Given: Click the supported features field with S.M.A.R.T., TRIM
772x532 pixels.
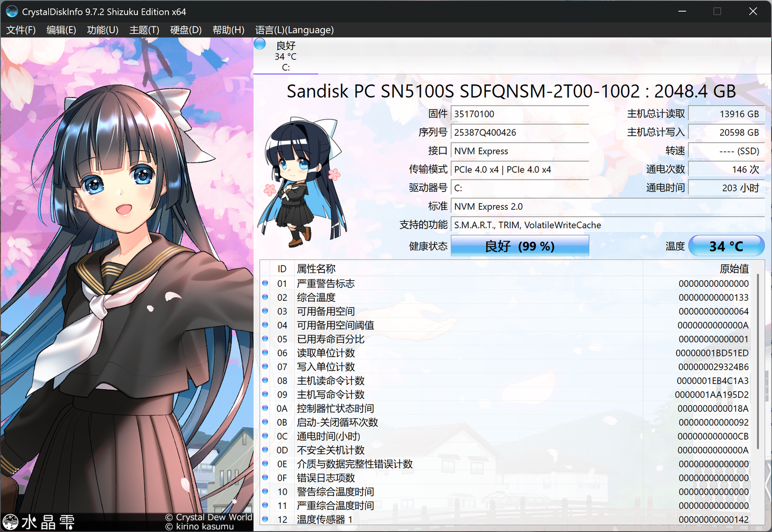Looking at the screenshot, I should [x=608, y=225].
